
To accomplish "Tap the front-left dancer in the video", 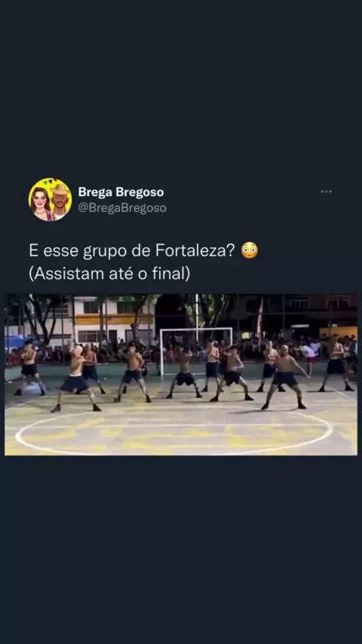I will 76,379.
